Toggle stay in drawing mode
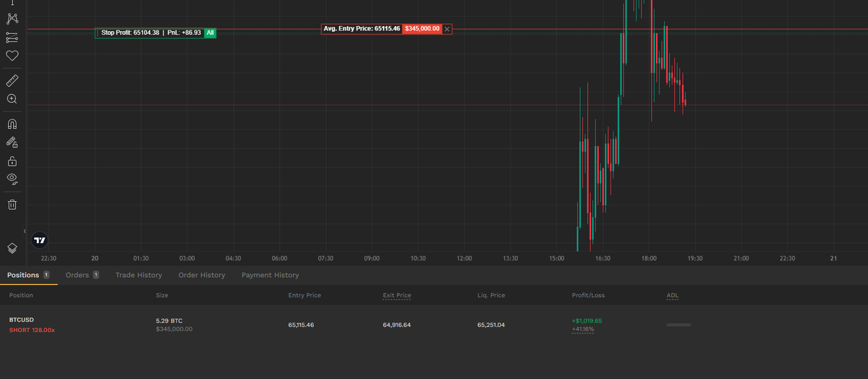Viewport: 868px width, 379px height. pyautogui.click(x=12, y=142)
